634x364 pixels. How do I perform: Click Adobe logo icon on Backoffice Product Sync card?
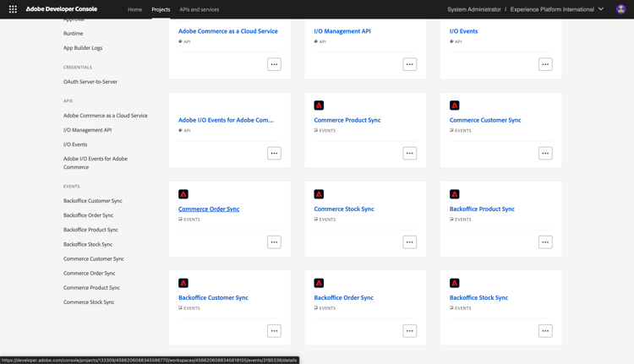click(455, 194)
